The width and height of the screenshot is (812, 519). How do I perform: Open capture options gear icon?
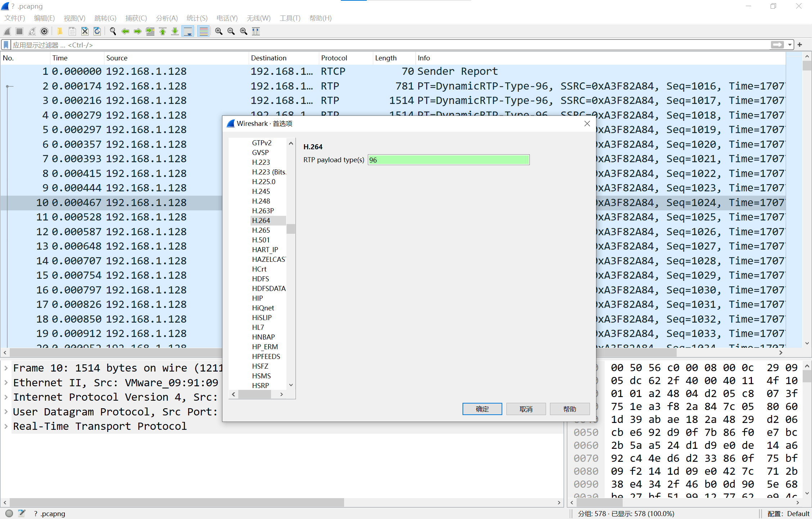[x=44, y=31]
